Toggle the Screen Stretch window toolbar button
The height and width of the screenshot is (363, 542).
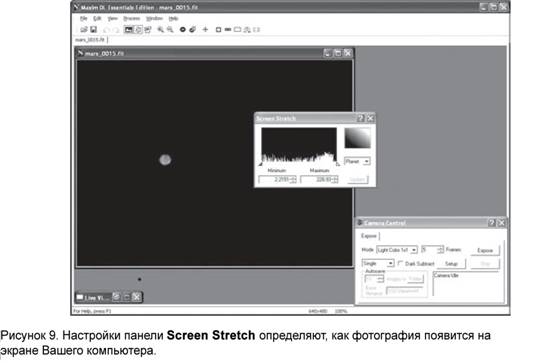coord(129,30)
